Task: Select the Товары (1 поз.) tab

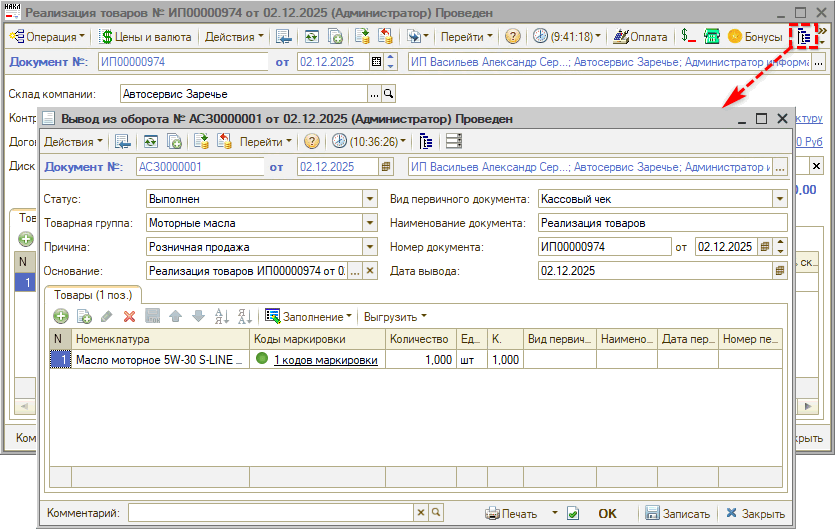Action: 93,294
